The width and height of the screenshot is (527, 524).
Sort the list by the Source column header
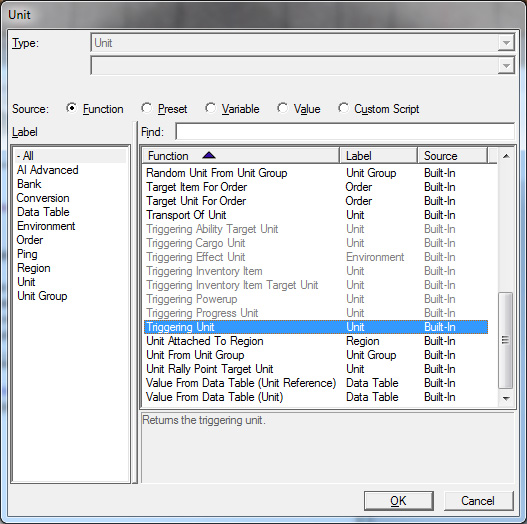(x=452, y=156)
